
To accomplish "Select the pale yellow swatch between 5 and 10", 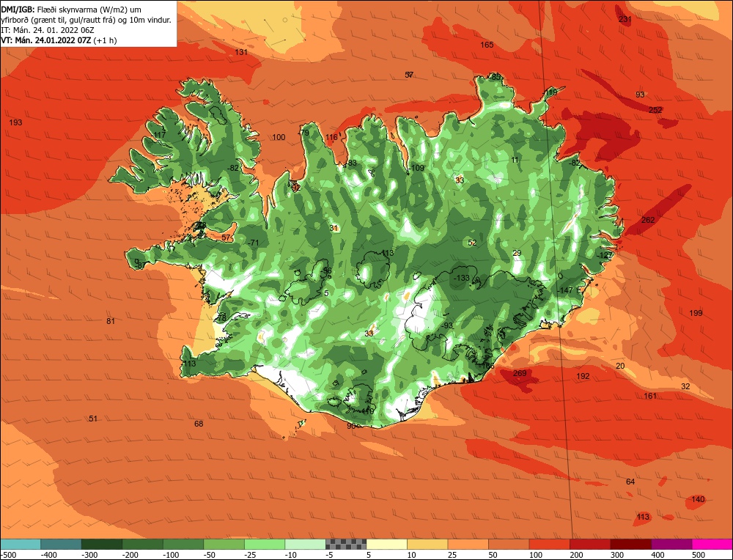I will tap(386, 544).
